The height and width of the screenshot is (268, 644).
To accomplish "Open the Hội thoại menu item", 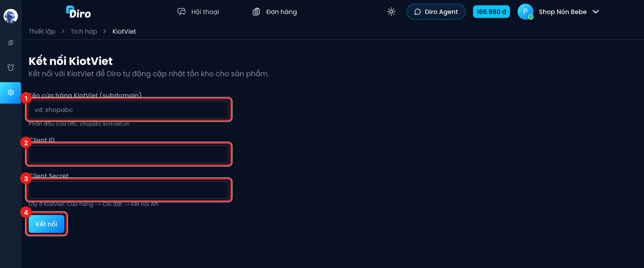I will point(198,12).
